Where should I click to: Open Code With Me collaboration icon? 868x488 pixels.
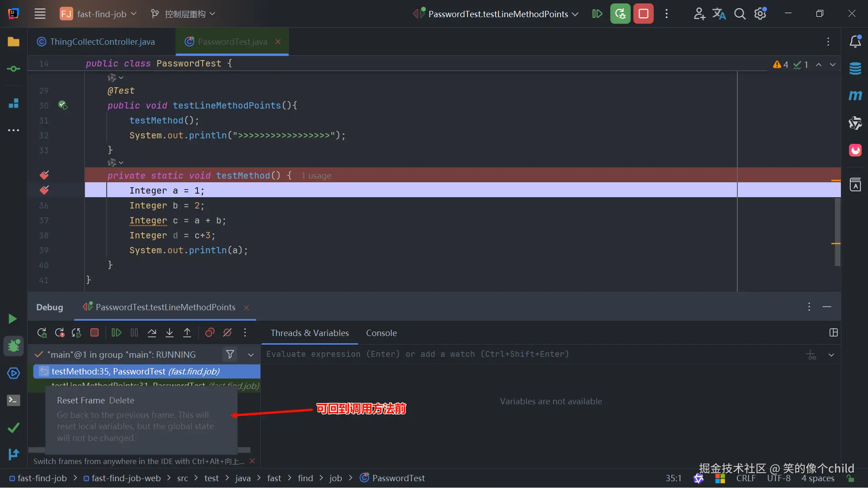(x=699, y=14)
